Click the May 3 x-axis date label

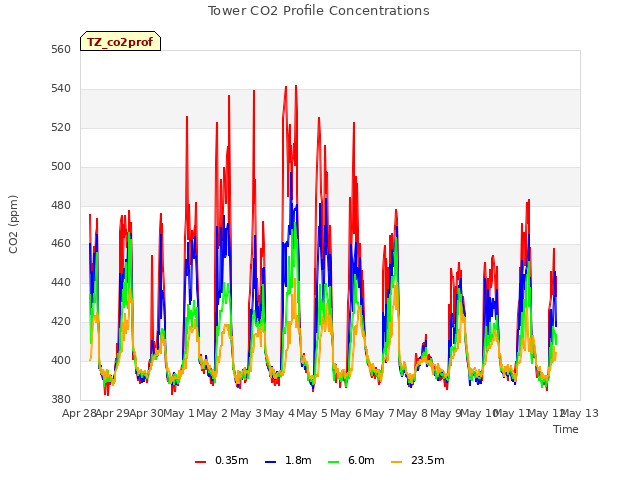coord(246,413)
